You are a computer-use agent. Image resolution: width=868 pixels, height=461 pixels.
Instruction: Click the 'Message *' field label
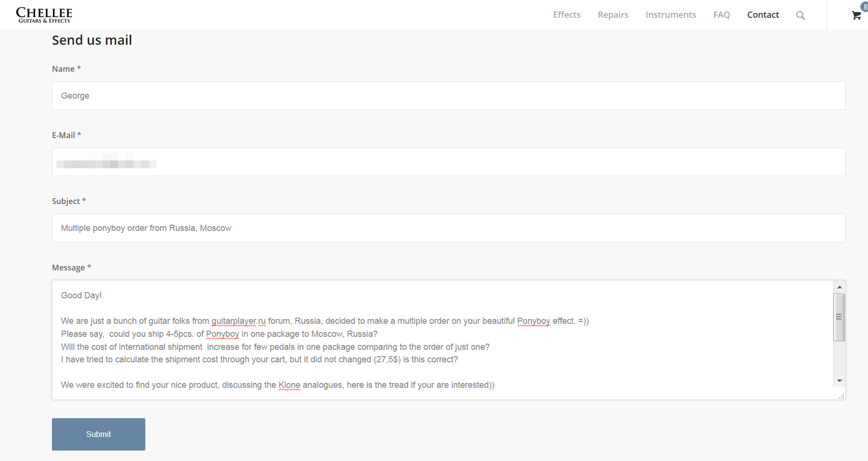(x=72, y=268)
